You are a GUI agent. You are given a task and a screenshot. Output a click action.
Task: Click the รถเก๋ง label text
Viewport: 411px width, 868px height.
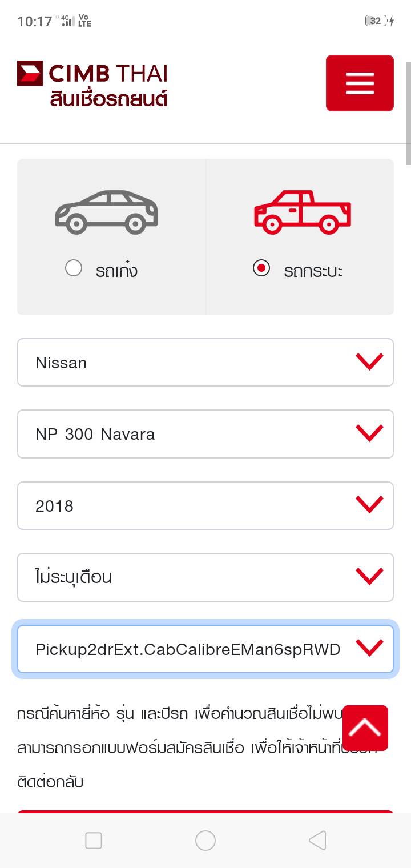pos(116,270)
